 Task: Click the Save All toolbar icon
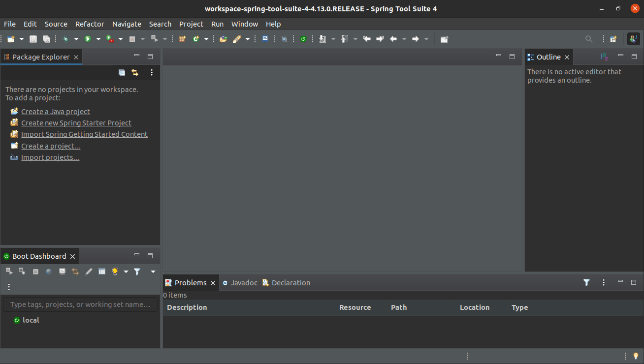point(46,39)
